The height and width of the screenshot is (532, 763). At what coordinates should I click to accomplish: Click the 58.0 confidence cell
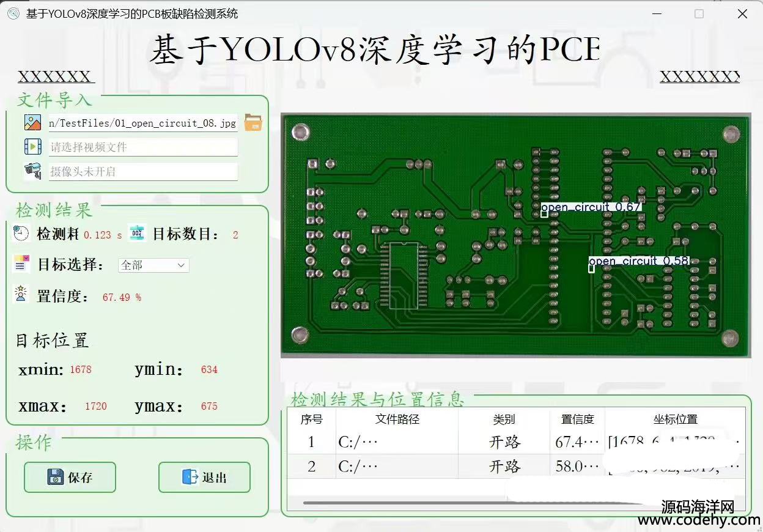[578, 467]
